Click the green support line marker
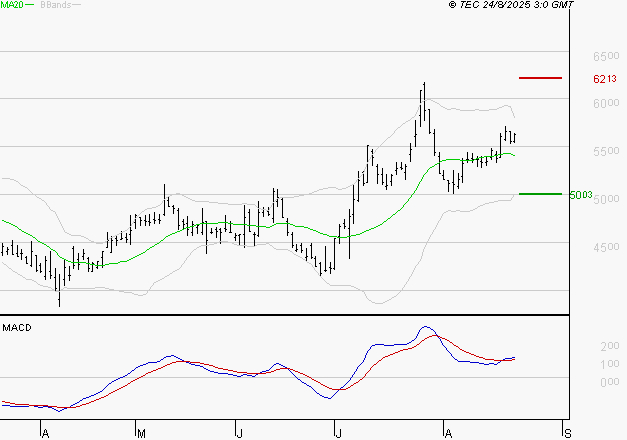Viewport: 627px width, 440px height. coord(540,194)
